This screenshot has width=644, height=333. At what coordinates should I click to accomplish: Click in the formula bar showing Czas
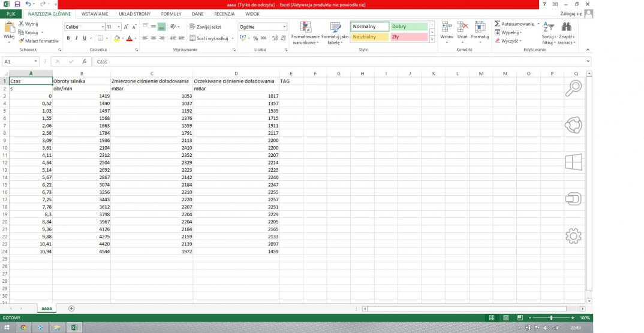341,62
